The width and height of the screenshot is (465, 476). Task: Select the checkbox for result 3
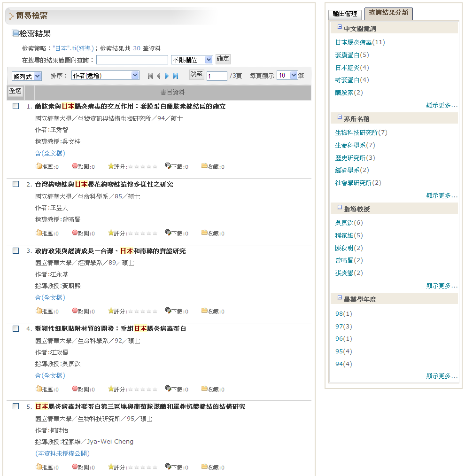[16, 250]
